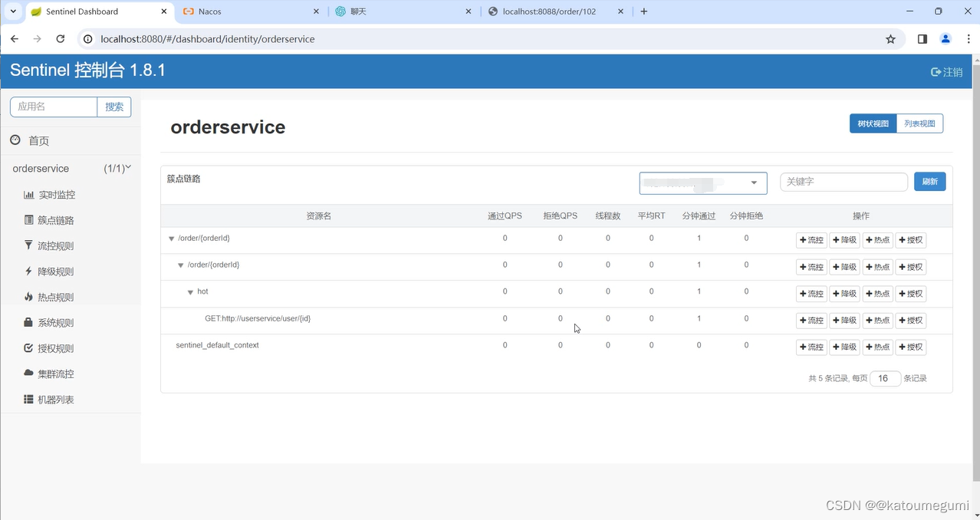Click the browser address bar URL

pyautogui.click(x=208, y=39)
